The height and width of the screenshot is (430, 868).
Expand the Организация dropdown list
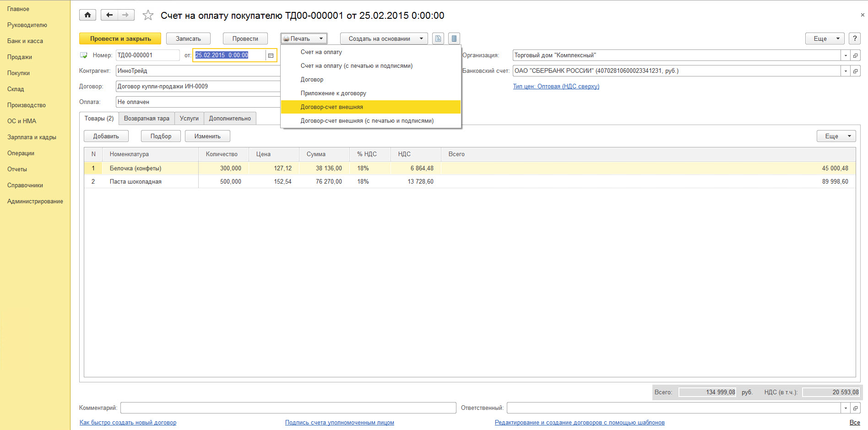pyautogui.click(x=846, y=55)
